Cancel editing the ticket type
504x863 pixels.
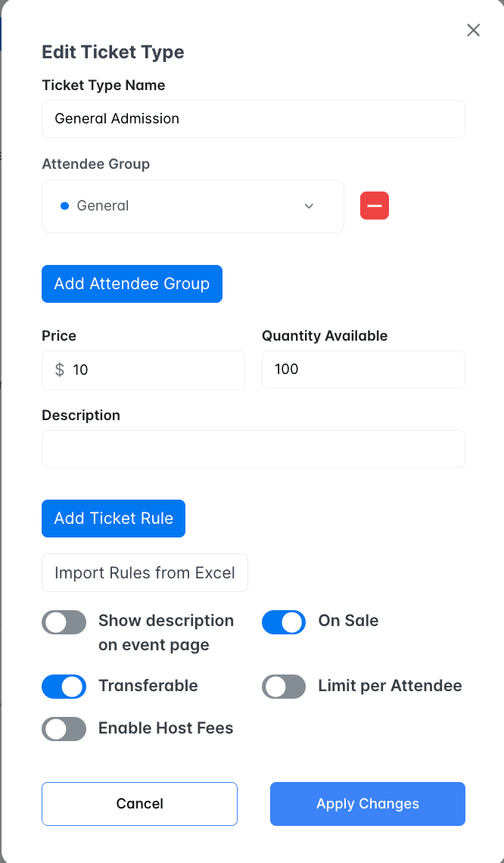[139, 804]
